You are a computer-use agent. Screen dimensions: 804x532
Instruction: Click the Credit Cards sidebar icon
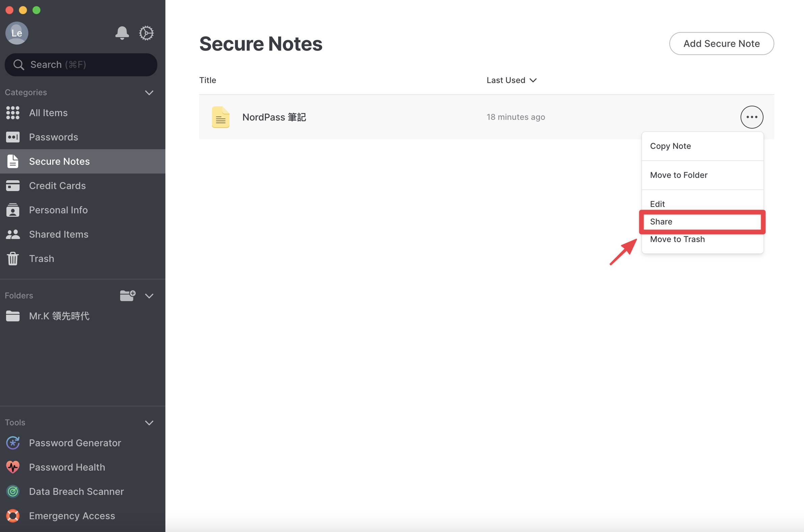pyautogui.click(x=13, y=186)
